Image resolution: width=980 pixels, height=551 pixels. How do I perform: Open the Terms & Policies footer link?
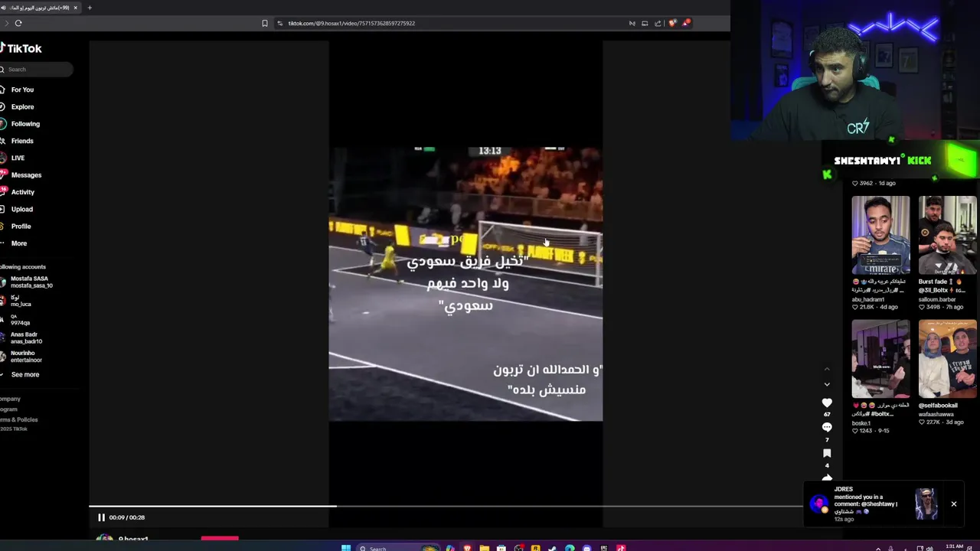[x=18, y=419]
